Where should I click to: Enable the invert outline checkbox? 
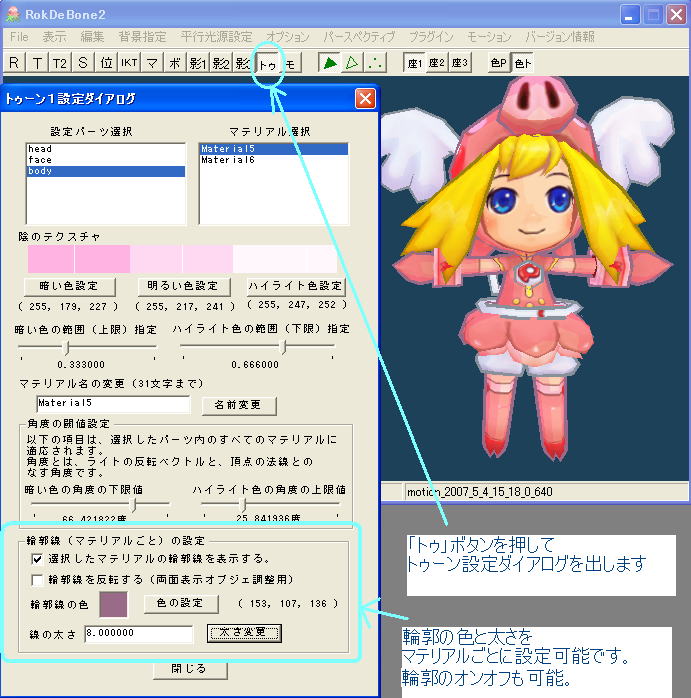38,579
